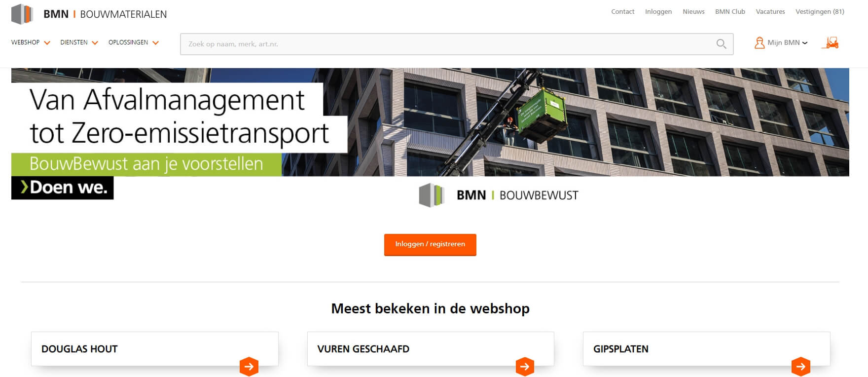The image size is (868, 377).
Task: Open the forklift shopping cart icon
Action: pos(830,43)
